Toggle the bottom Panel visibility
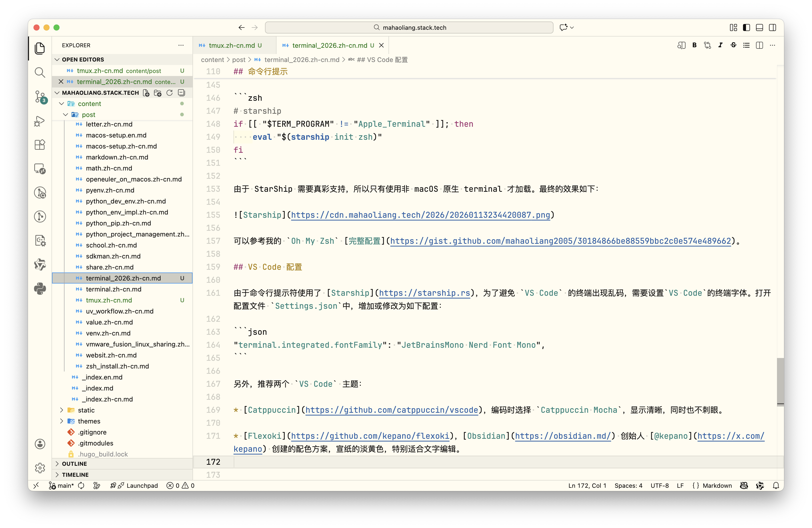Image resolution: width=812 pixels, height=528 pixels. [x=759, y=28]
